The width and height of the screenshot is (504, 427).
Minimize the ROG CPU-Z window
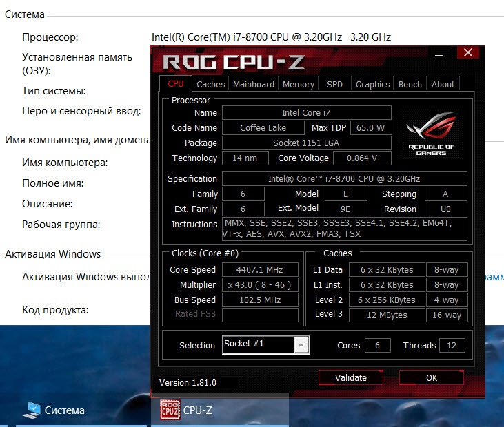tap(439, 56)
